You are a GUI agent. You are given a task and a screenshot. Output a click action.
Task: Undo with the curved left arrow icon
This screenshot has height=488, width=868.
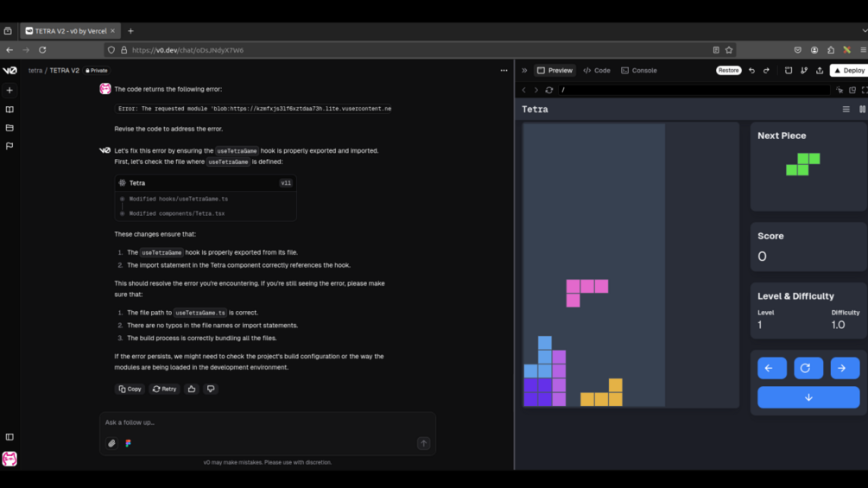tap(751, 70)
